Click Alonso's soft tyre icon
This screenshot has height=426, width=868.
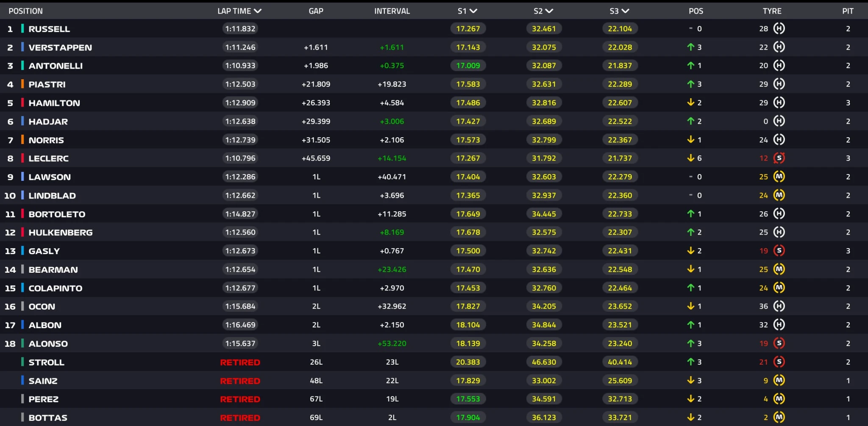(x=779, y=343)
